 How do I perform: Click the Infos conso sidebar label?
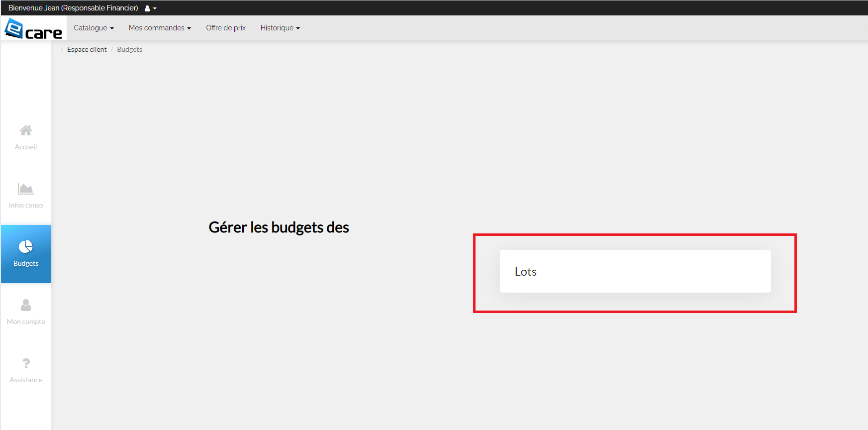click(x=26, y=205)
